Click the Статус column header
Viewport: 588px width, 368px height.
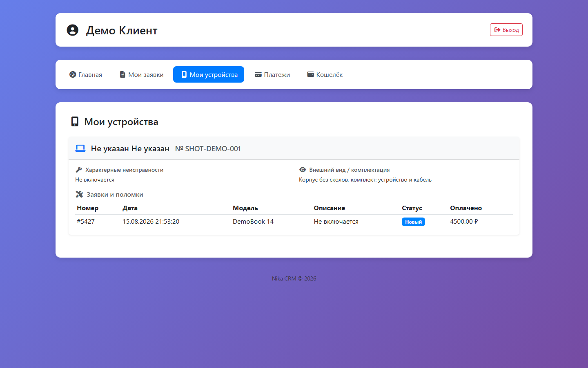pyautogui.click(x=412, y=208)
